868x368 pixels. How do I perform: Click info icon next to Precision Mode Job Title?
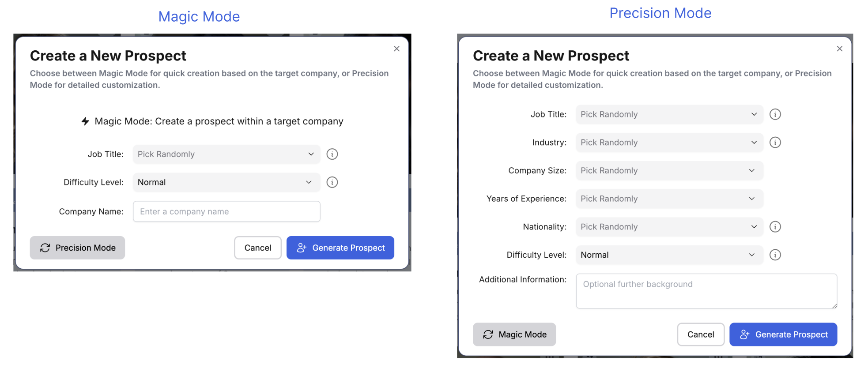(x=775, y=114)
